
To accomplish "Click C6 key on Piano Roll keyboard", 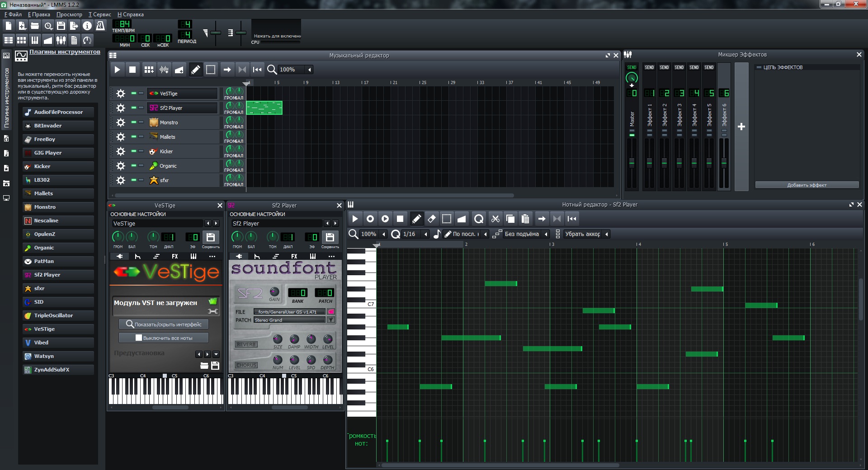I will tap(361, 369).
